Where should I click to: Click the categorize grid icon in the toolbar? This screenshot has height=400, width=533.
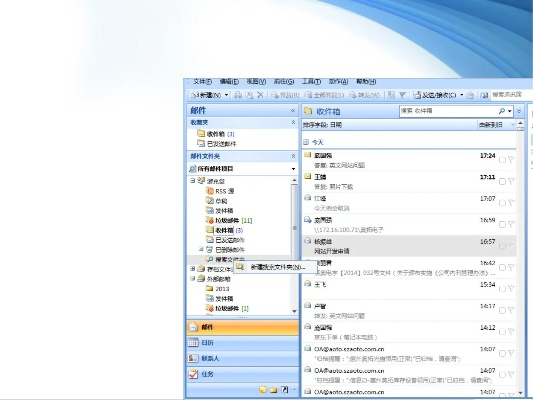391,95
